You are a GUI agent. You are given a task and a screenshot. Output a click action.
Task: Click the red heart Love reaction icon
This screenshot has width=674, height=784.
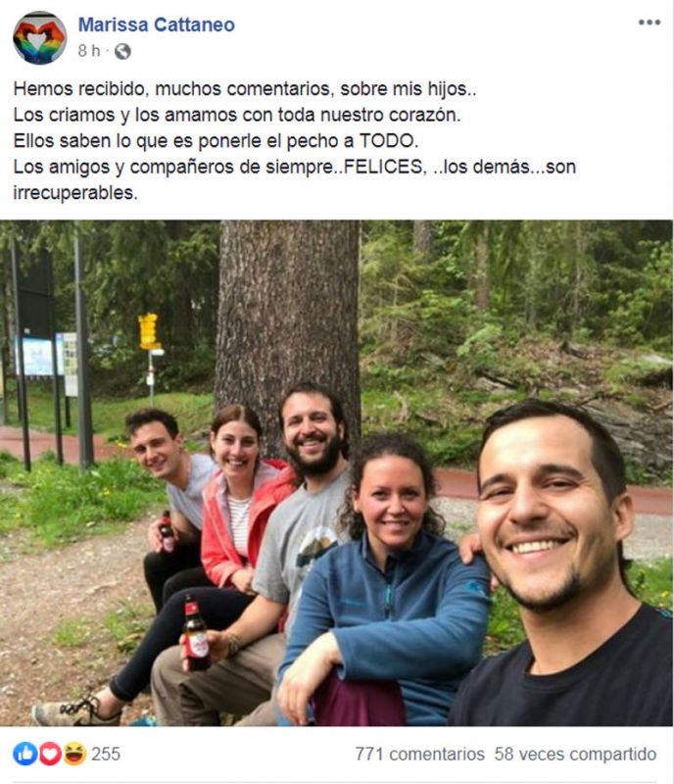click(x=50, y=754)
